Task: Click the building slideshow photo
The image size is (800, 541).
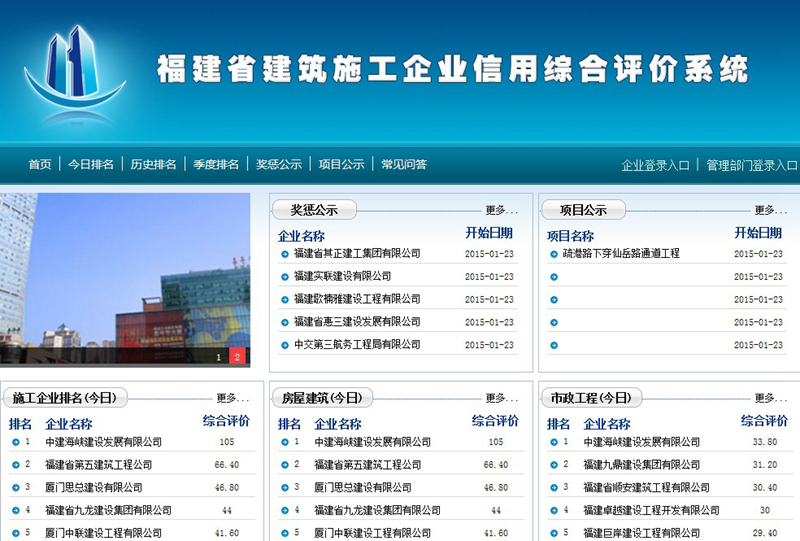Action: tap(125, 270)
